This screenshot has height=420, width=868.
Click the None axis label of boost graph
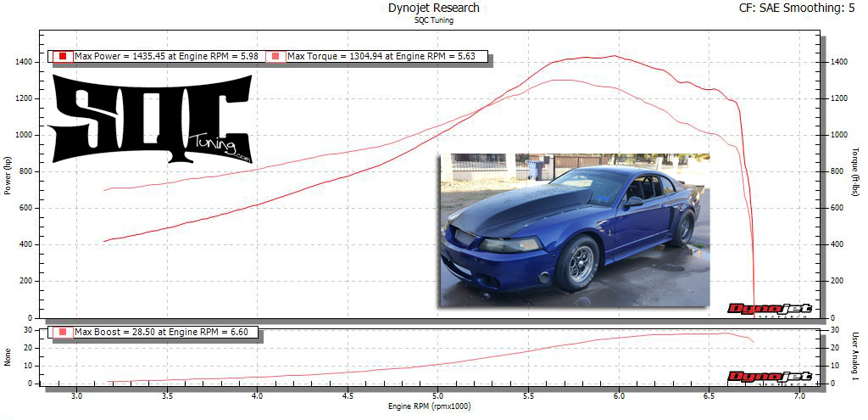(x=8, y=357)
